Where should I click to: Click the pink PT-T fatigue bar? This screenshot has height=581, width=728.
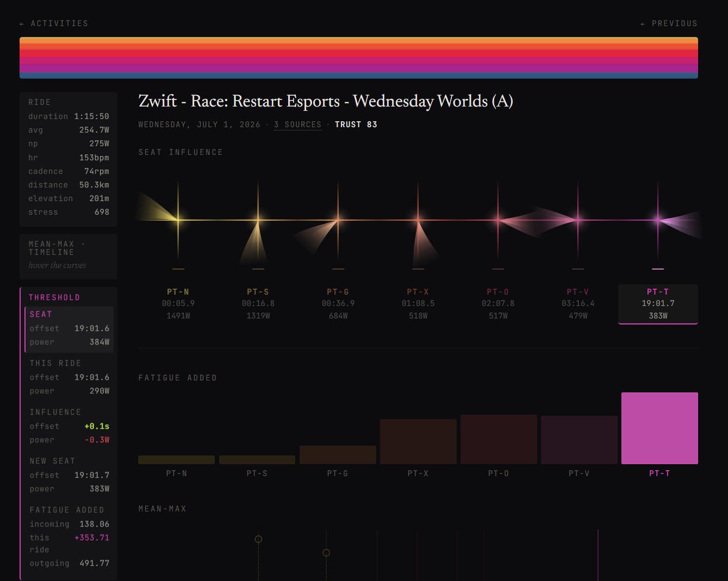coord(659,428)
